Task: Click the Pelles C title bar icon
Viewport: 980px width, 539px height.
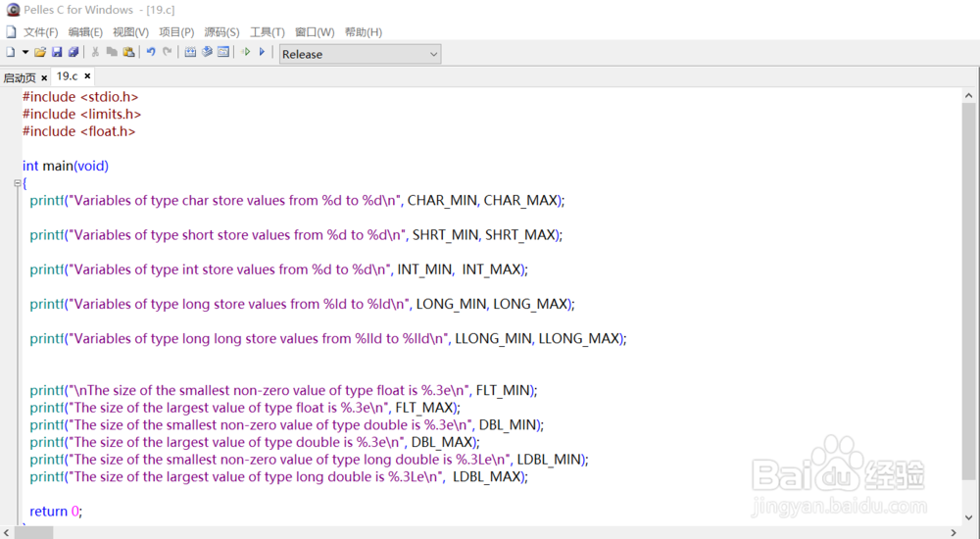Action: (x=13, y=10)
